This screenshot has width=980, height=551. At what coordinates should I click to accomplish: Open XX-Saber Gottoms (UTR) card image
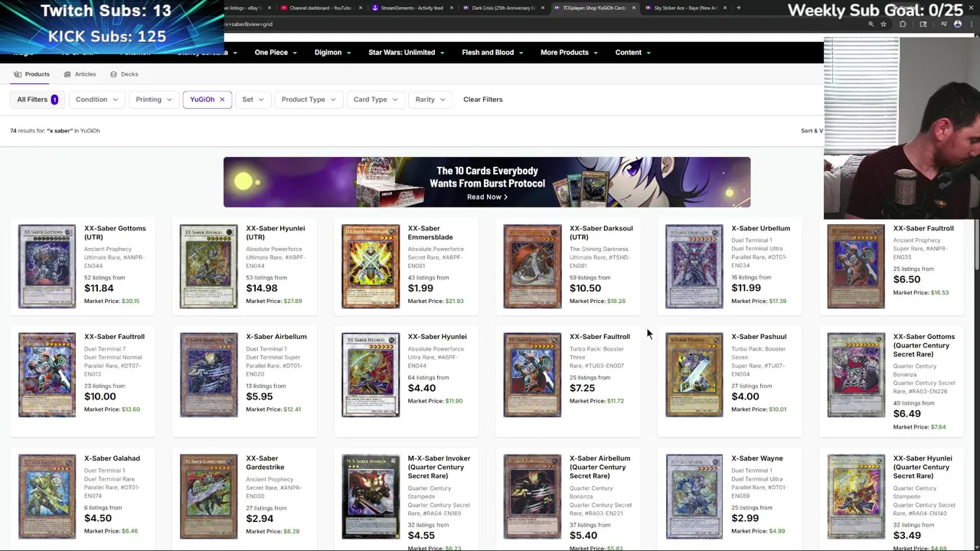pos(47,266)
